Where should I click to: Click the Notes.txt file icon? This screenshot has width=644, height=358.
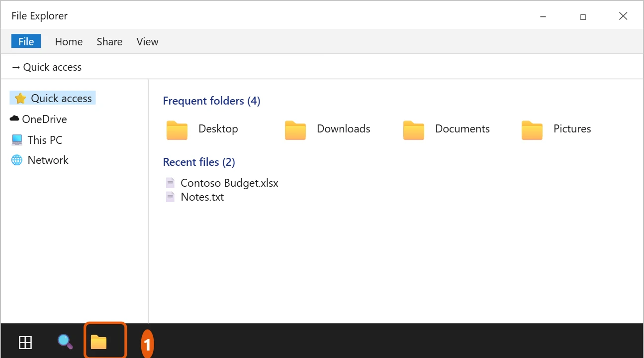tap(171, 197)
